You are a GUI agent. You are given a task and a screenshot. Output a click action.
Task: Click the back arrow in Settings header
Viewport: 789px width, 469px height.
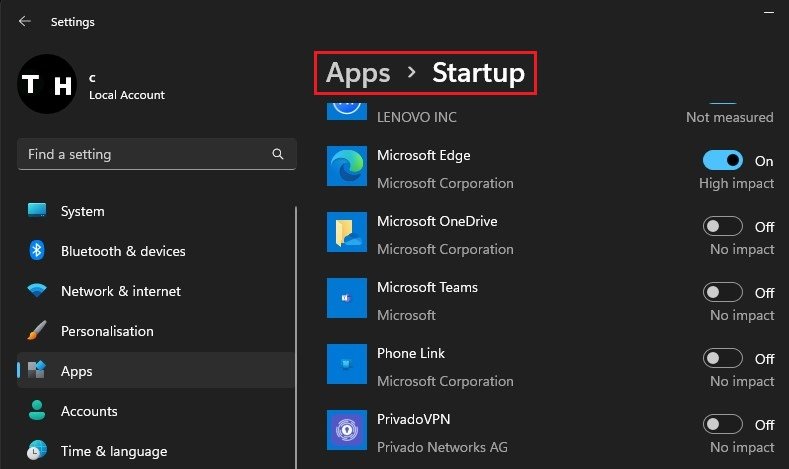point(25,21)
